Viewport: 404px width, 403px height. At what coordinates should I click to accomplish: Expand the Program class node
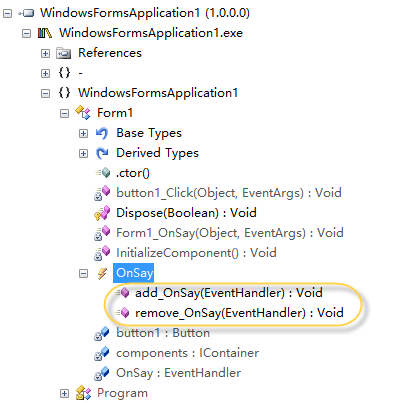[64, 393]
